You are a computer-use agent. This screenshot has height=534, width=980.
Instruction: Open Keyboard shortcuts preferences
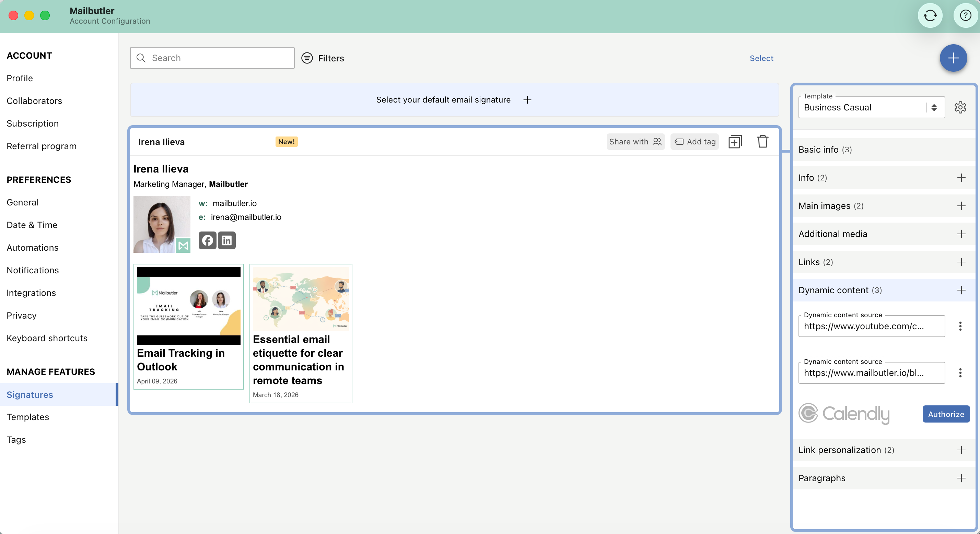click(47, 338)
